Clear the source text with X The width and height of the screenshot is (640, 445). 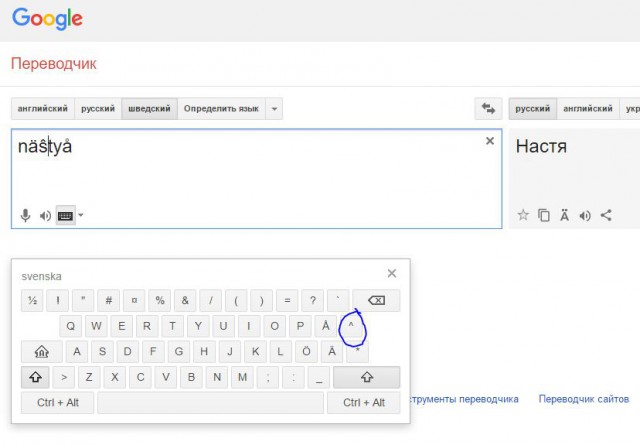[x=490, y=141]
